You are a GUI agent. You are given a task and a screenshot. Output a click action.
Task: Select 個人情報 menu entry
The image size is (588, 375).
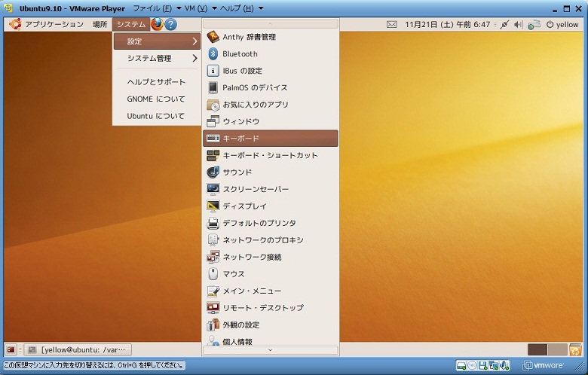tap(271, 341)
